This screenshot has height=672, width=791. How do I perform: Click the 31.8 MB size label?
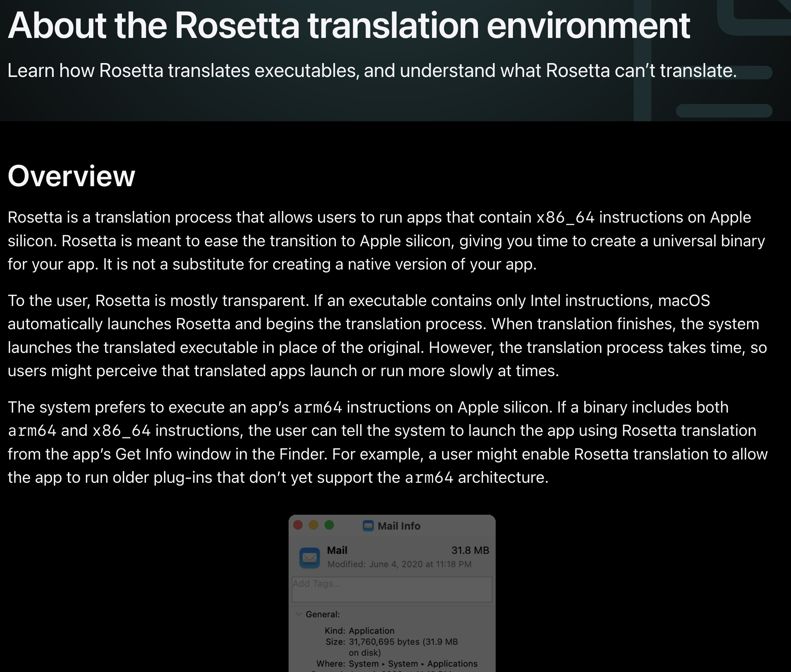(x=470, y=550)
